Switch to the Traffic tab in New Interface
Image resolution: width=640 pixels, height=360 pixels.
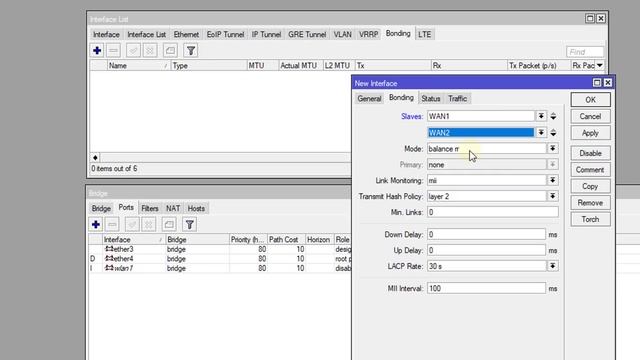pos(457,99)
